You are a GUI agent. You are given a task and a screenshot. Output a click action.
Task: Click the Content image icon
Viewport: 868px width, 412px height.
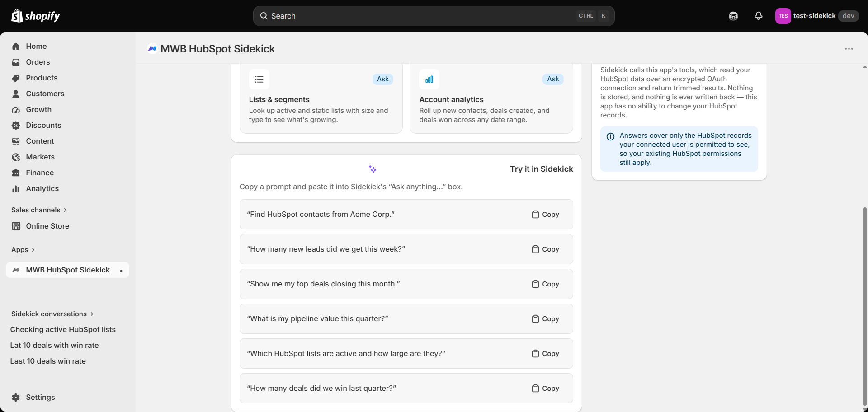coord(16,141)
